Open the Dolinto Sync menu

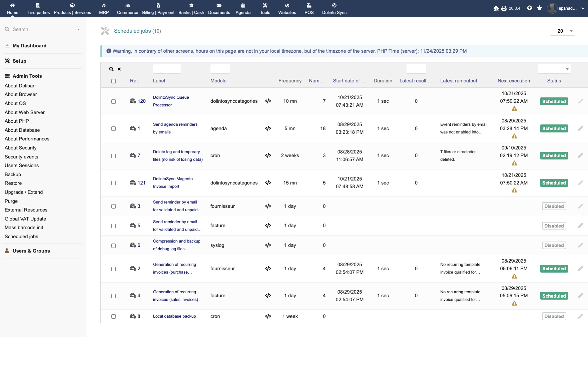tap(334, 9)
